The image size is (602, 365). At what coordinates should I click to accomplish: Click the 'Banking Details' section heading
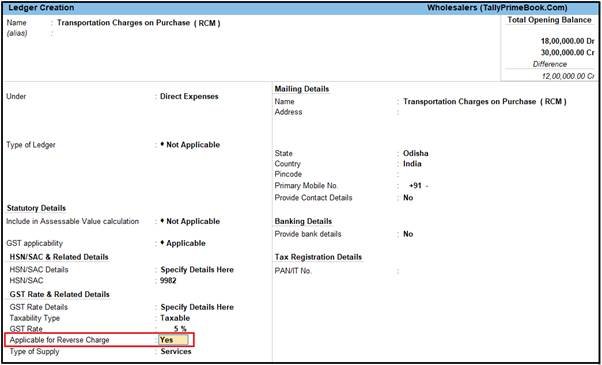click(x=303, y=221)
